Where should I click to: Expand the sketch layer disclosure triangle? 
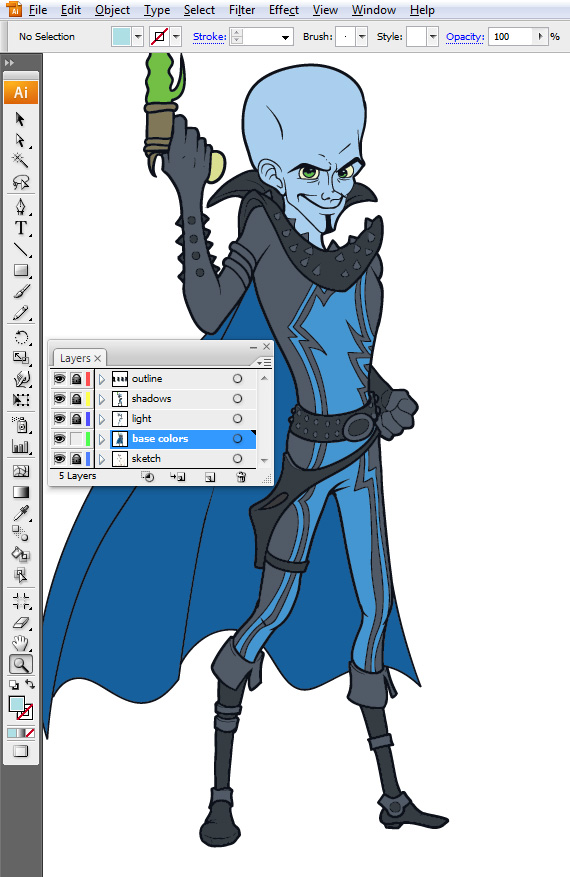(x=102, y=459)
